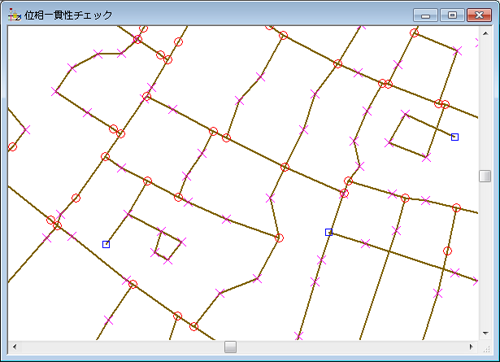Click the 位相一貫性チェック title bar text
The width and height of the screenshot is (500, 362).
point(68,15)
